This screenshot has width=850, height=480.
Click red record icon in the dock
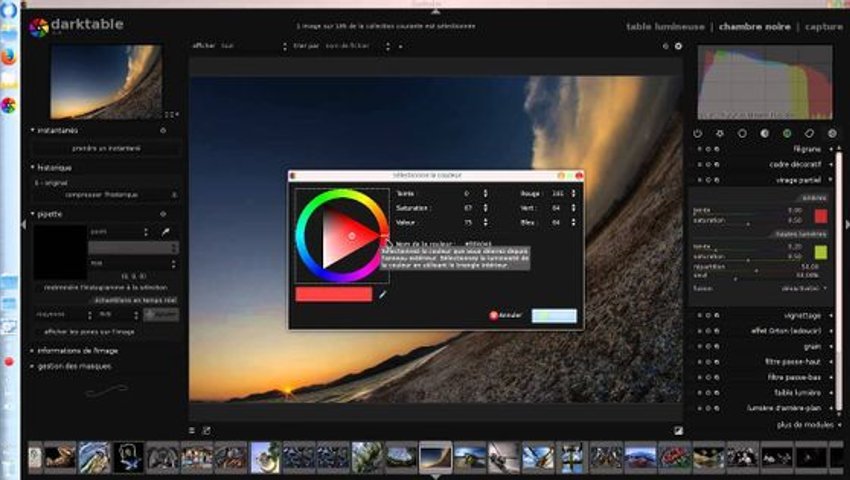(9, 362)
